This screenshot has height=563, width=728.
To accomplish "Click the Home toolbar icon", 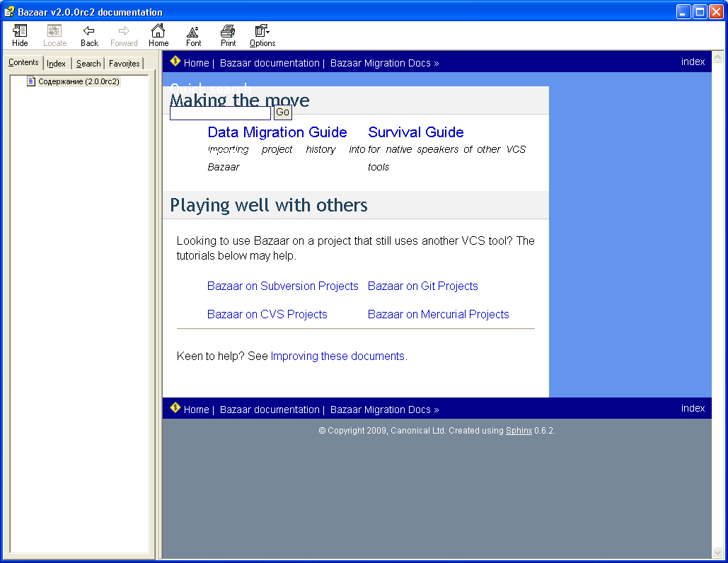I will point(158,31).
